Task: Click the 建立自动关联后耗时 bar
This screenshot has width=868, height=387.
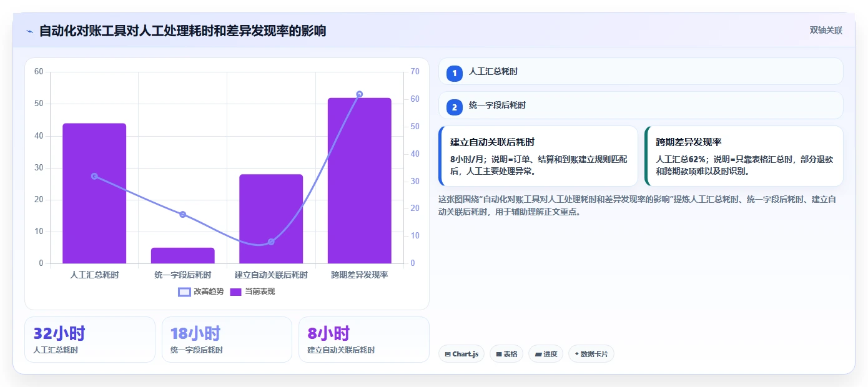Action: (271, 219)
